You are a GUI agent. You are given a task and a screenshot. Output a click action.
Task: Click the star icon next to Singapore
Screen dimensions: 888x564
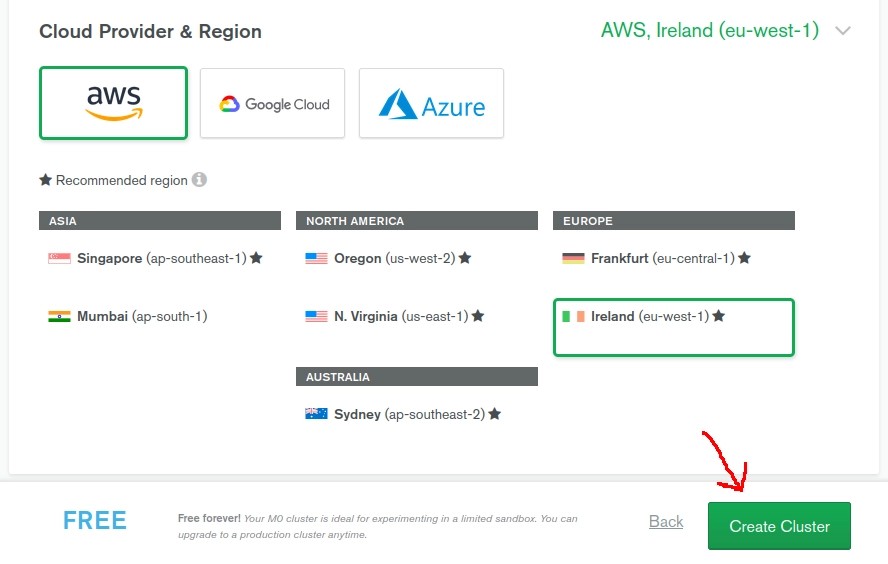[256, 258]
